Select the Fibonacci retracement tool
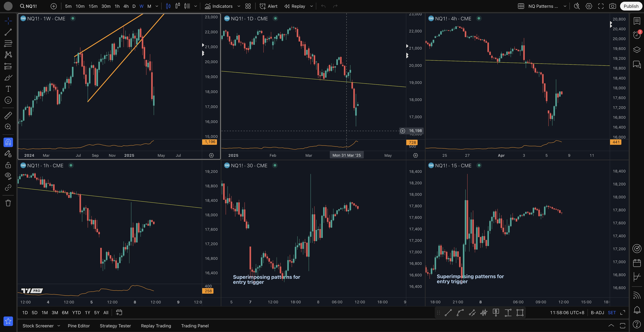 coord(8,43)
